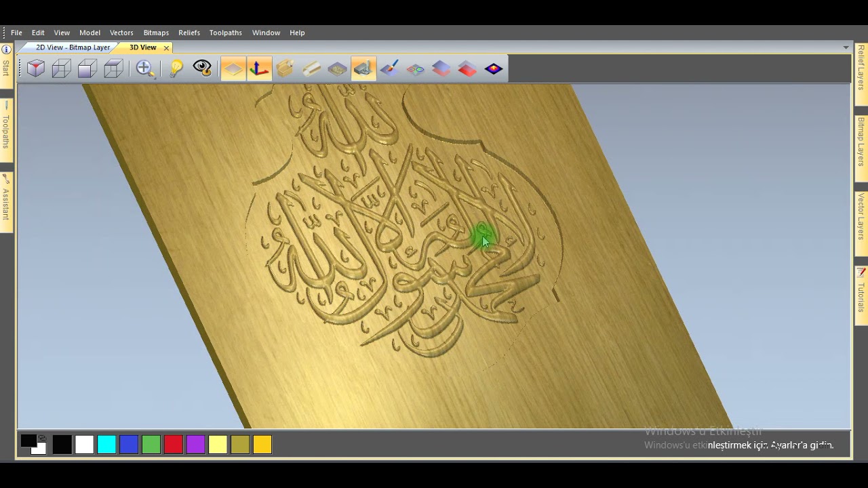Click the flat vectors overlay icon

point(415,68)
